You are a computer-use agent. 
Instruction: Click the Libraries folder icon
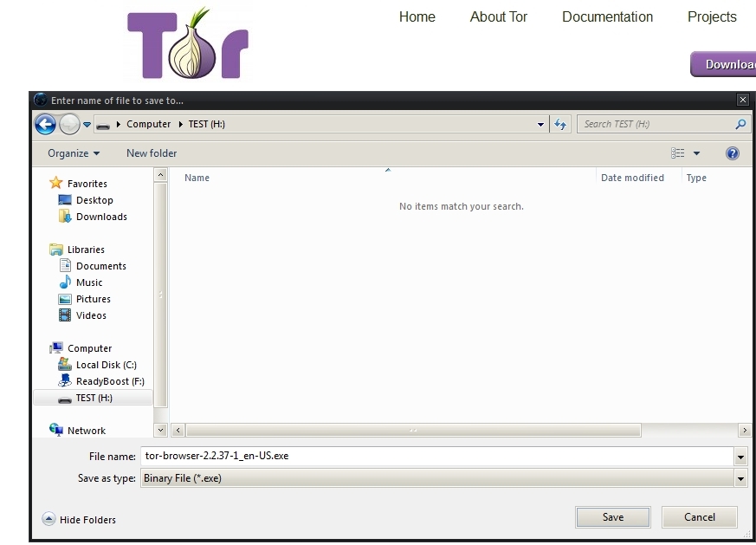click(x=56, y=249)
